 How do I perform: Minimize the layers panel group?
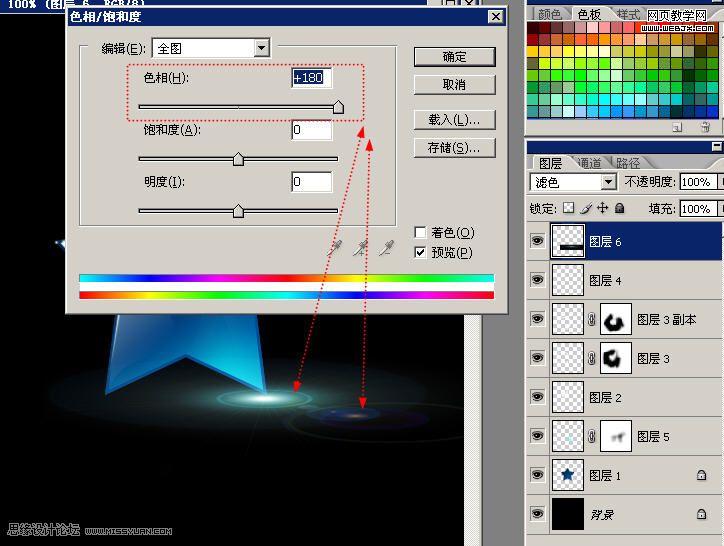click(716, 146)
